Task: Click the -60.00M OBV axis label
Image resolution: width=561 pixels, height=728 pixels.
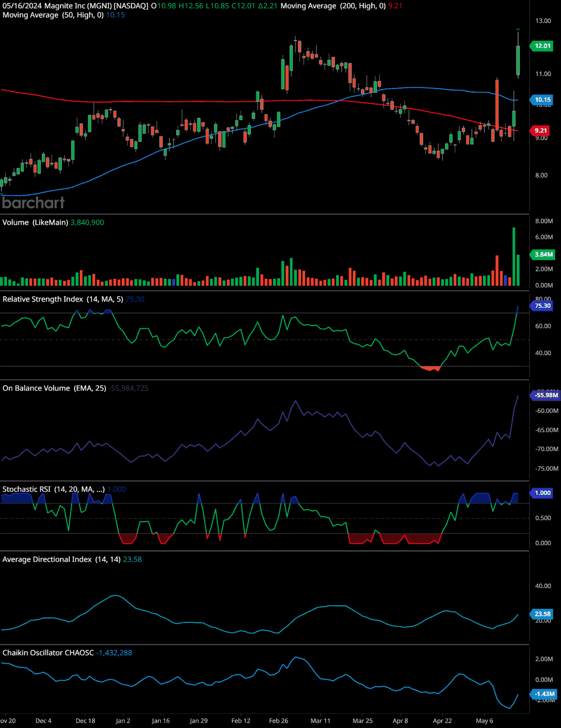Action: (547, 411)
